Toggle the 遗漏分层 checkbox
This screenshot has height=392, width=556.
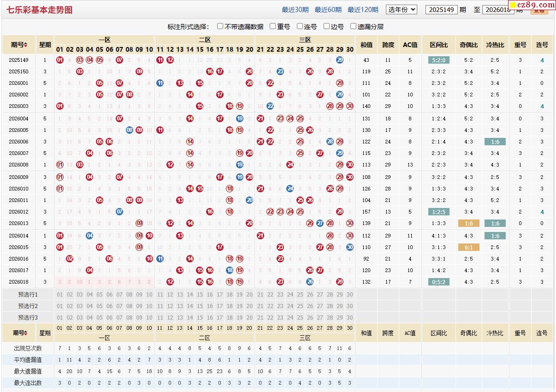354,26
